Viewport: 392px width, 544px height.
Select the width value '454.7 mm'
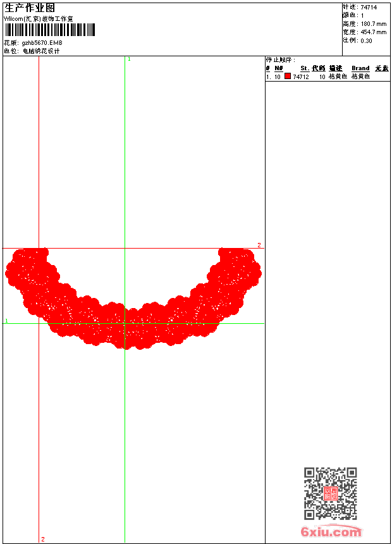(x=374, y=32)
